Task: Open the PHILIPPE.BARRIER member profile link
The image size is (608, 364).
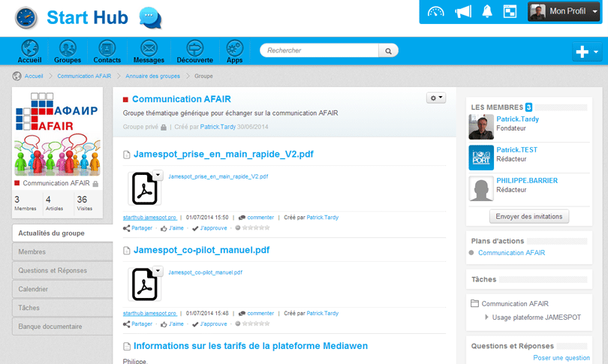Action: click(527, 180)
